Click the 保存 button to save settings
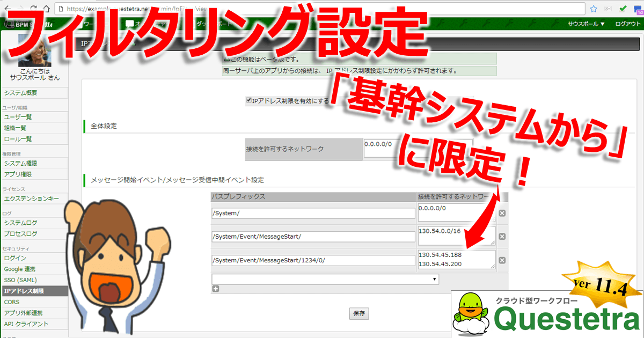 pos(358,313)
